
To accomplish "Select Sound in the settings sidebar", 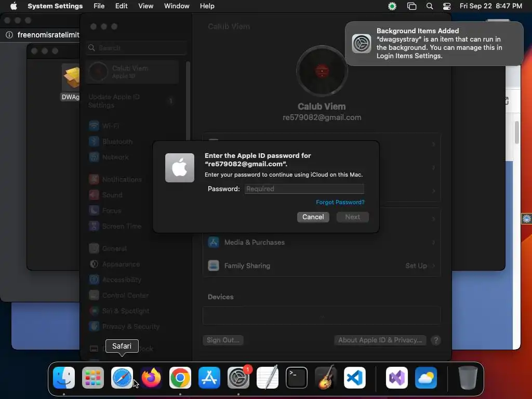I will (132, 195).
